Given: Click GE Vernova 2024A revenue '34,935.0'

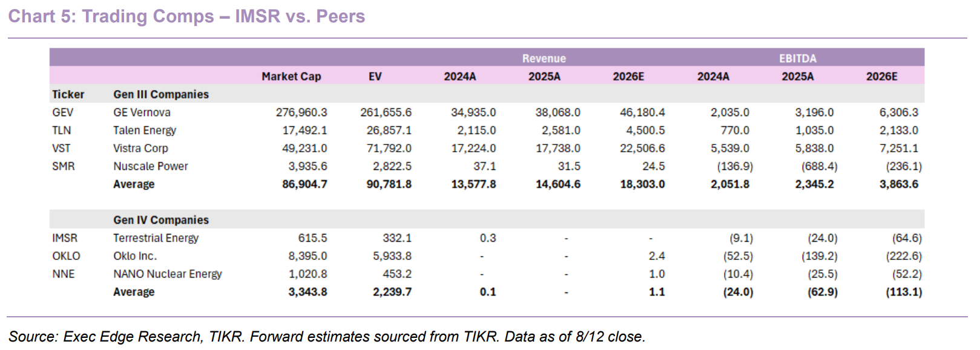Looking at the screenshot, I should [473, 112].
